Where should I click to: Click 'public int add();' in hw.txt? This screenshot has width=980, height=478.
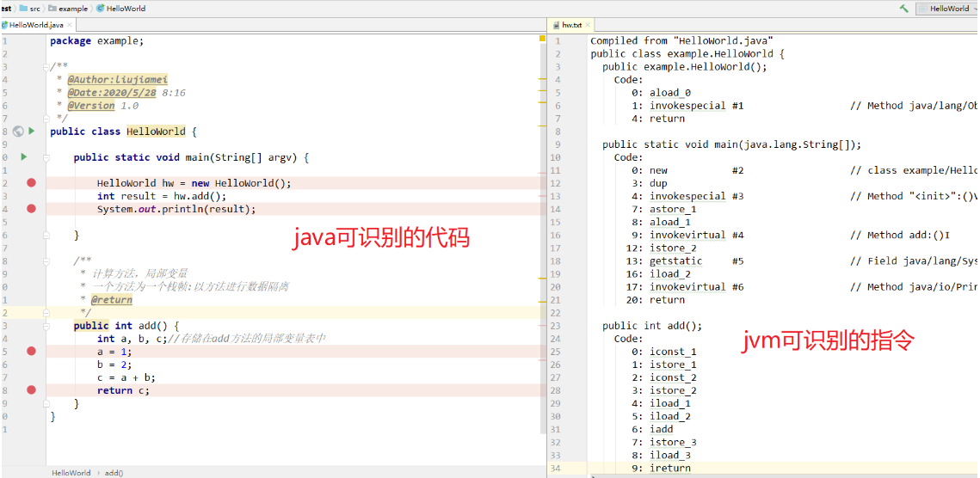(x=652, y=326)
